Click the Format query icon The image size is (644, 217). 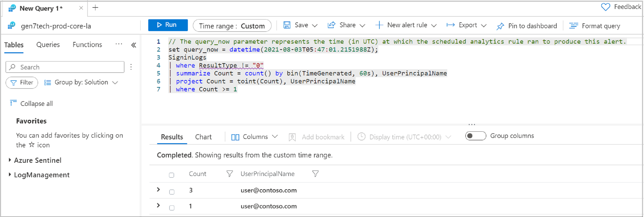(x=574, y=26)
